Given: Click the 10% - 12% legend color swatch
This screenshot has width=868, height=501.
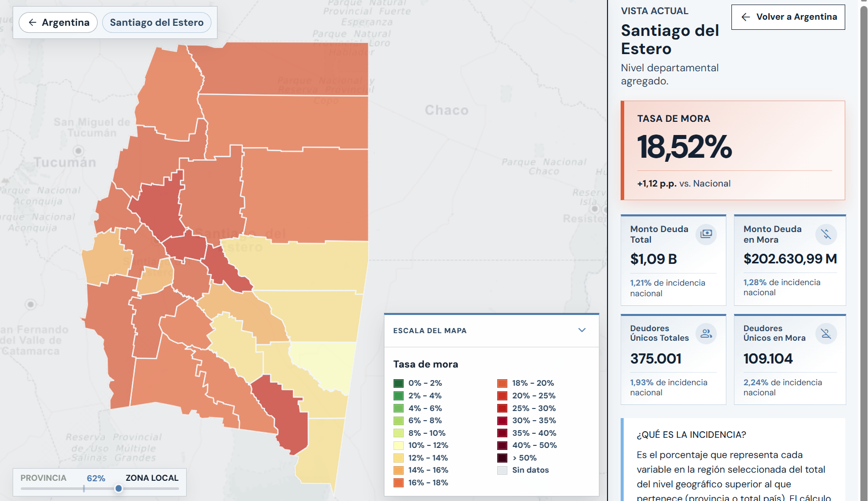Looking at the screenshot, I should (x=399, y=445).
